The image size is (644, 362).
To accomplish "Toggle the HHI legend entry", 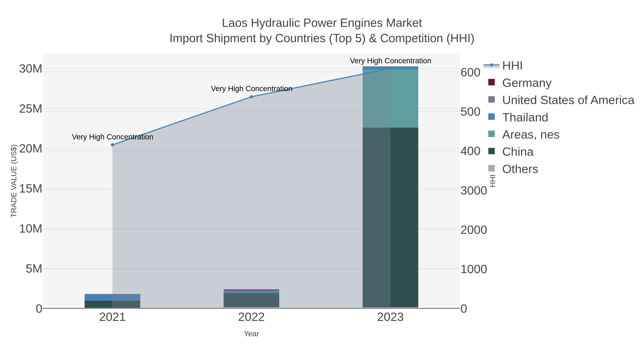I will tap(503, 65).
